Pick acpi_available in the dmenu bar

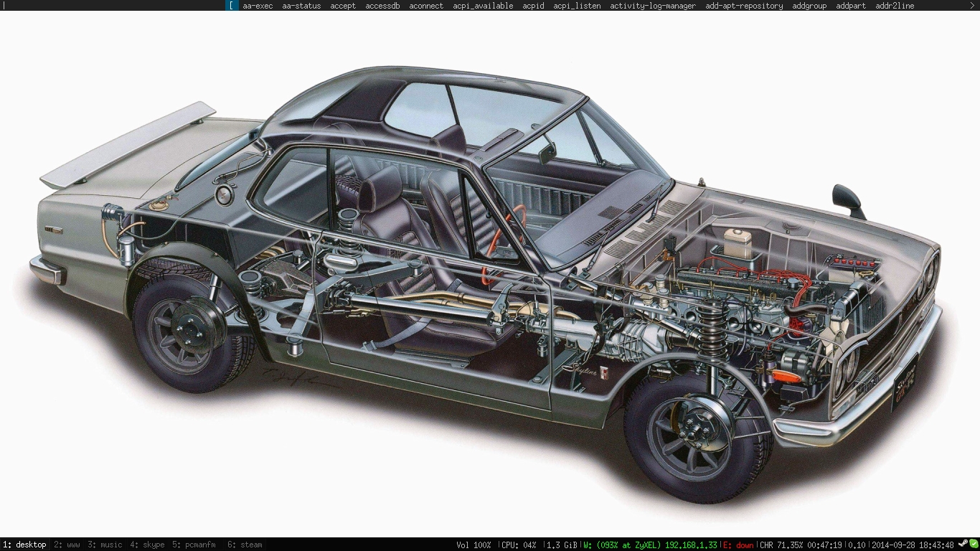(483, 6)
